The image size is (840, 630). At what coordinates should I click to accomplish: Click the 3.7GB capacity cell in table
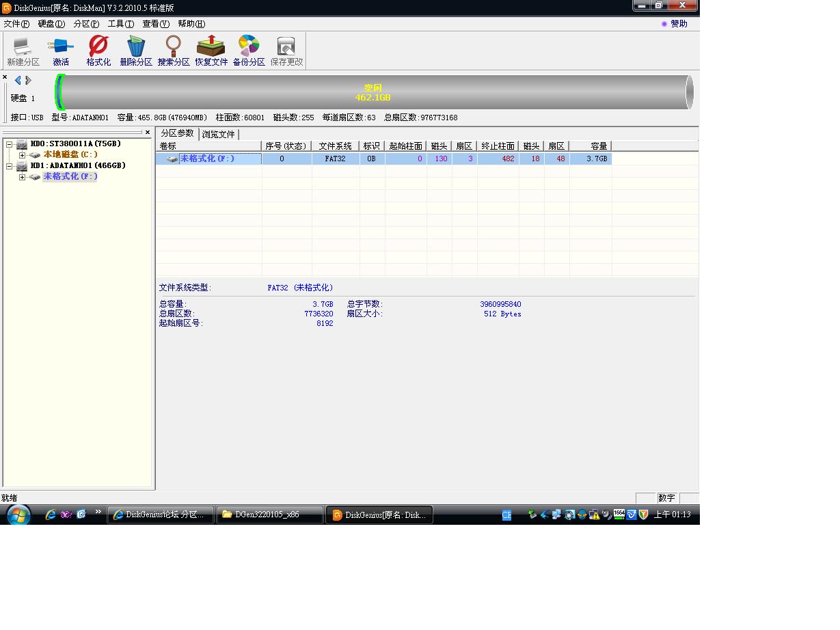pos(591,159)
